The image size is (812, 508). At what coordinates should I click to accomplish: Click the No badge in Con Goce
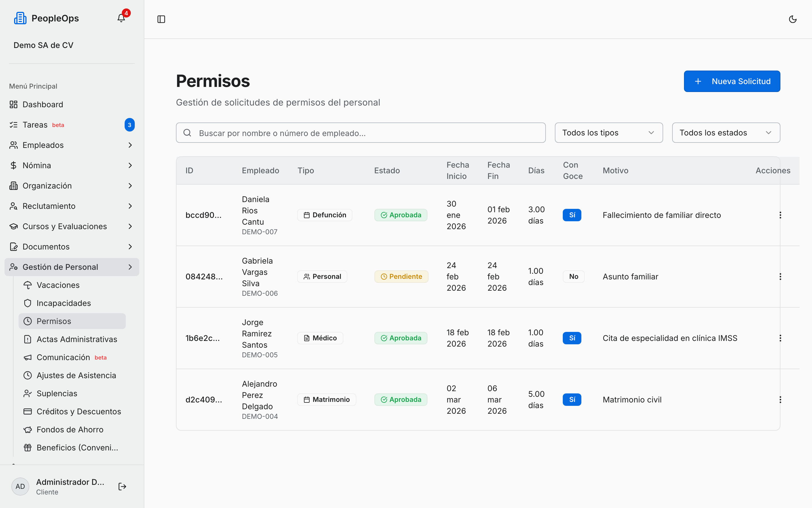[x=573, y=277]
